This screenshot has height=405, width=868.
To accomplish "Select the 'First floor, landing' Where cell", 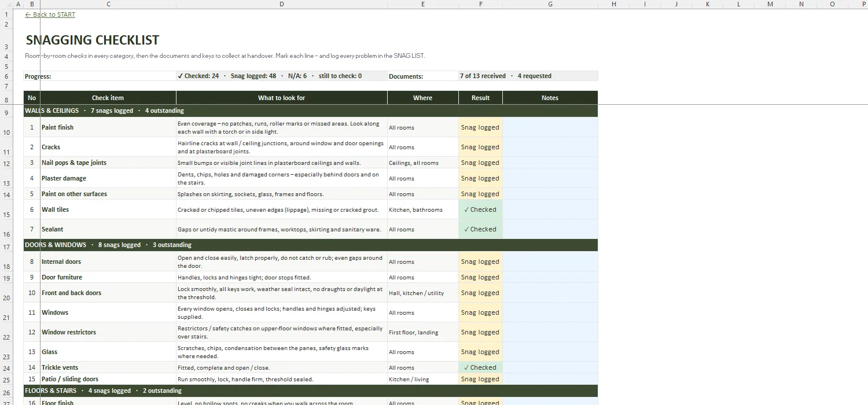I will click(423, 332).
